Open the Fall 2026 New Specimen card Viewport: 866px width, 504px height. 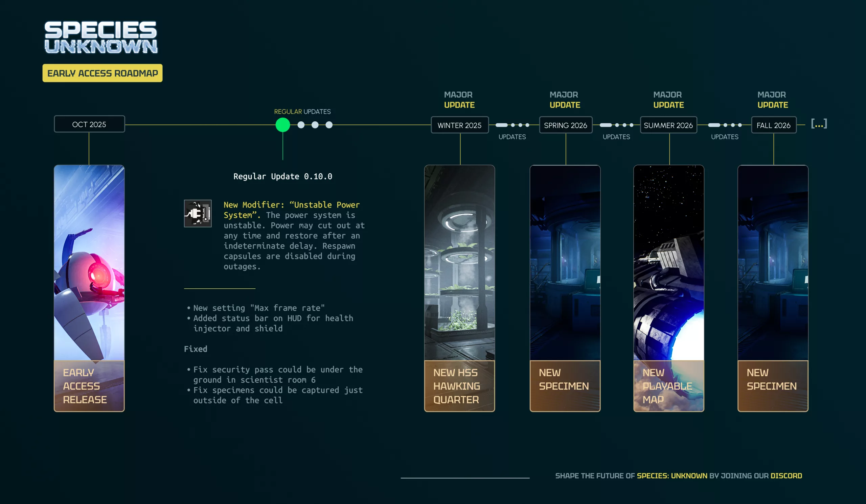(773, 288)
